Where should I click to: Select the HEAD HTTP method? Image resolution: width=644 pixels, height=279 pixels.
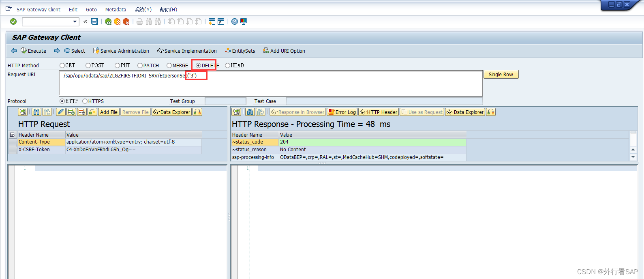(x=227, y=65)
